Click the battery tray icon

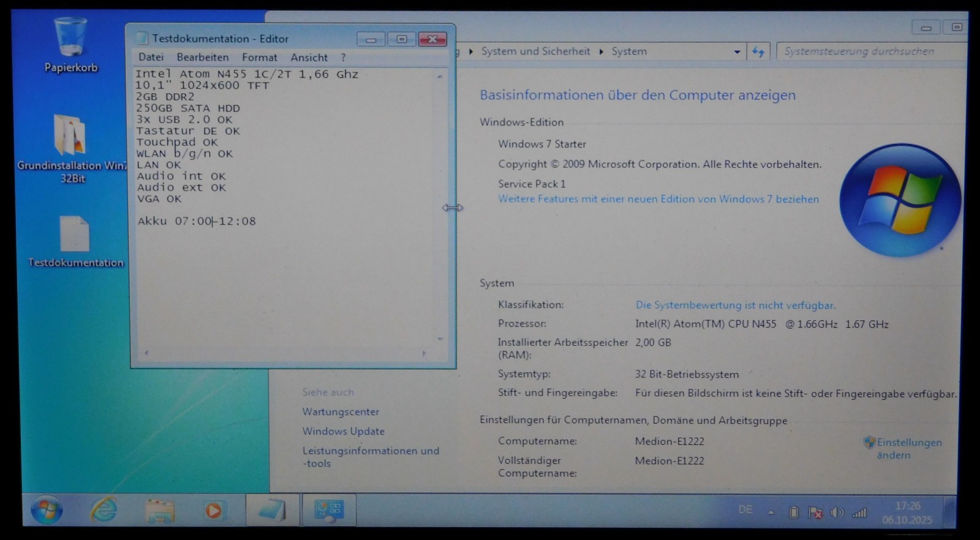pyautogui.click(x=794, y=512)
